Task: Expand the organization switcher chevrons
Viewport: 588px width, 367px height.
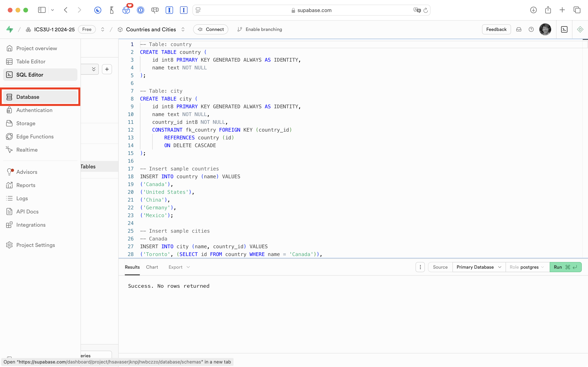Action: point(103,29)
